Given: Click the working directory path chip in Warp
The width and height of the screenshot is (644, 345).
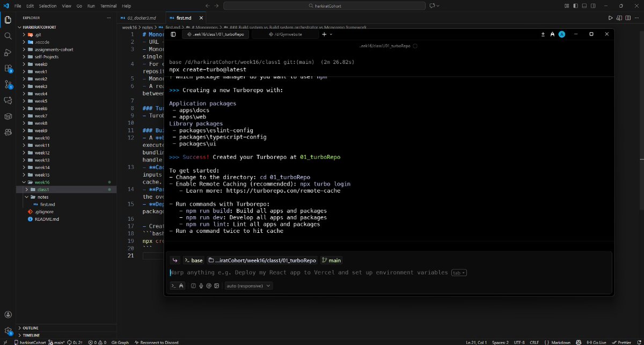Looking at the screenshot, I should coord(262,260).
